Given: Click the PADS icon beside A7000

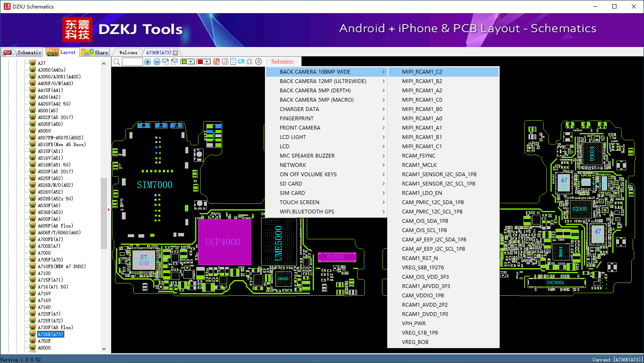Looking at the screenshot, I should (x=33, y=253).
